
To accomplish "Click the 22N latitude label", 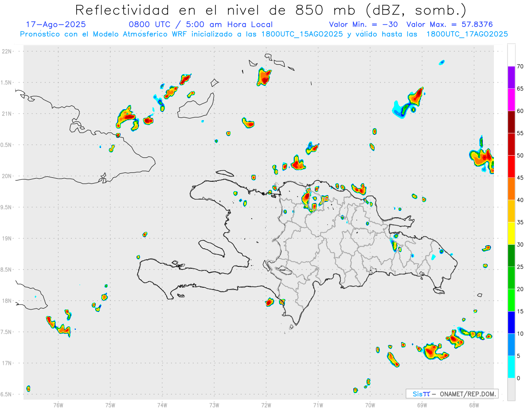I will coord(7,51).
